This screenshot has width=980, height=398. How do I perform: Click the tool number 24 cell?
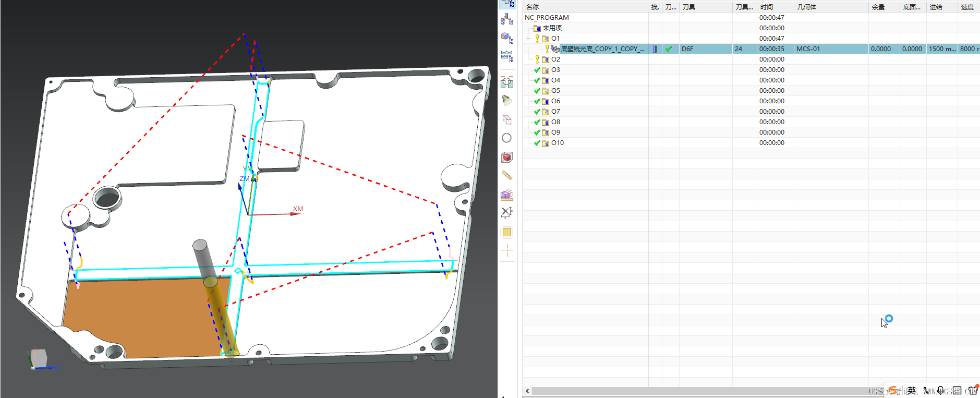click(744, 49)
